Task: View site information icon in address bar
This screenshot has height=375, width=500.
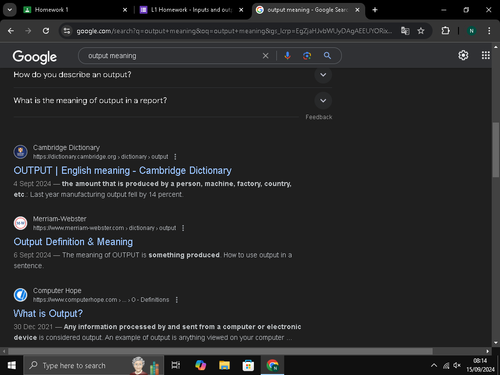Action: (67, 31)
